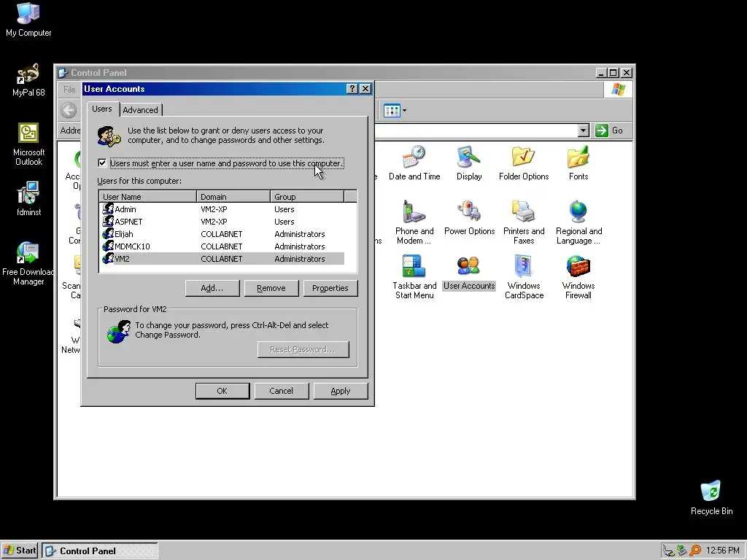Launch MyPal 68 browser shortcut
Image resolution: width=747 pixels, height=560 pixels.
click(x=28, y=79)
